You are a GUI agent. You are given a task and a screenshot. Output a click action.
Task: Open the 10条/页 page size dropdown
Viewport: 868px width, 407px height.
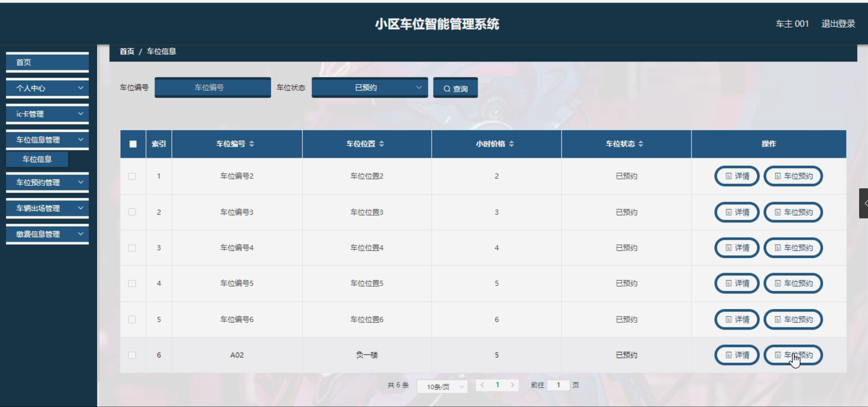pos(442,386)
